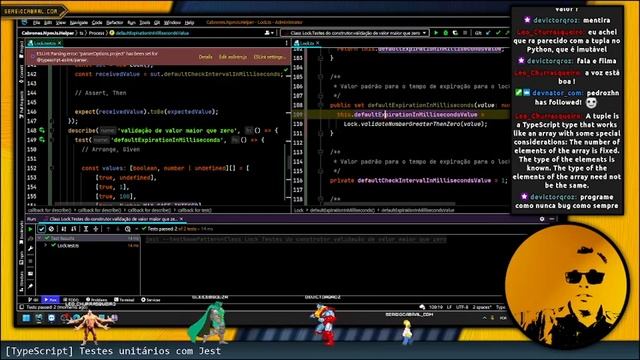Image resolution: width=640 pixels, height=360 pixels.
Task: Go to next failed test arrow
Action: point(118,229)
